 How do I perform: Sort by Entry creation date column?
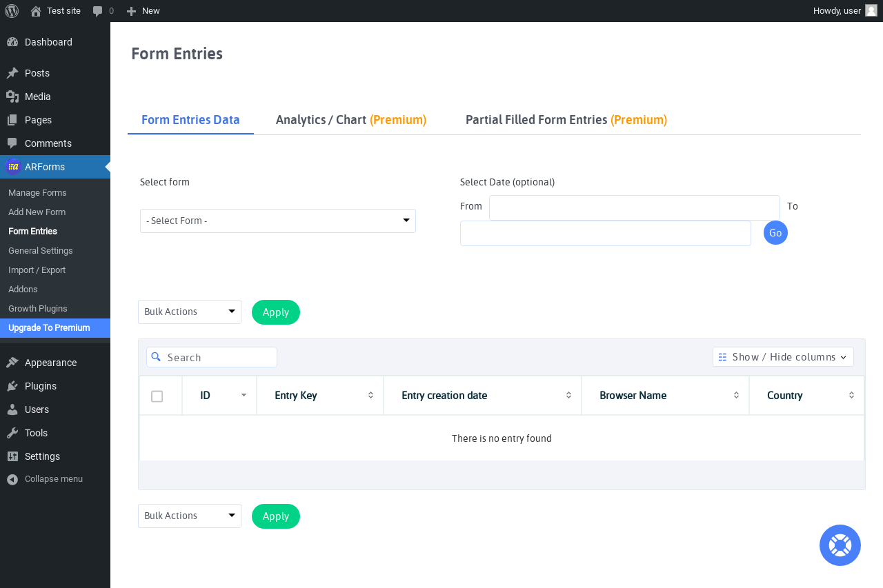[483, 396]
